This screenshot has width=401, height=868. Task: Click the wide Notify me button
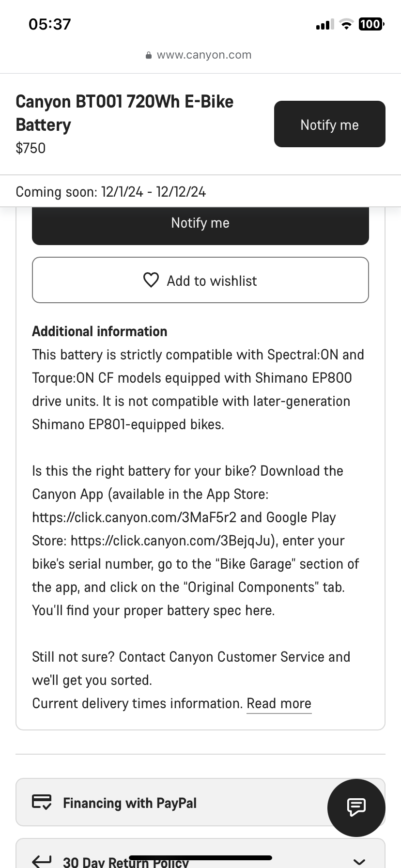coord(200,225)
